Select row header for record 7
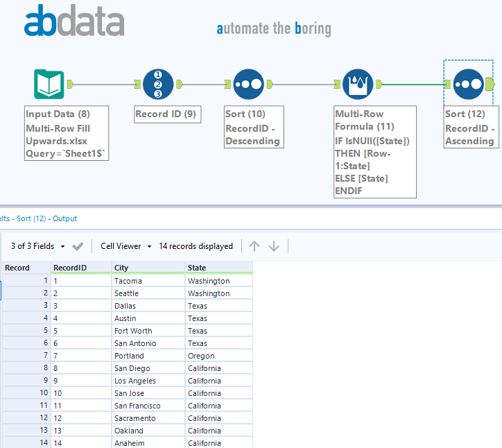 coord(26,356)
